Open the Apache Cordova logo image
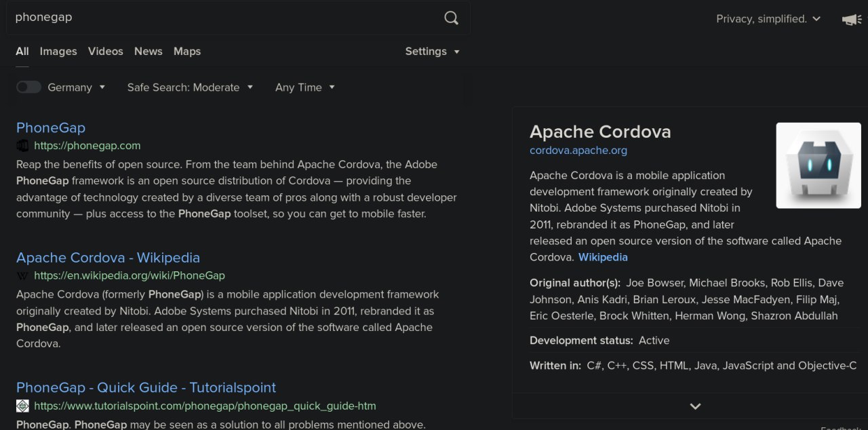The image size is (868, 430). pos(818,165)
